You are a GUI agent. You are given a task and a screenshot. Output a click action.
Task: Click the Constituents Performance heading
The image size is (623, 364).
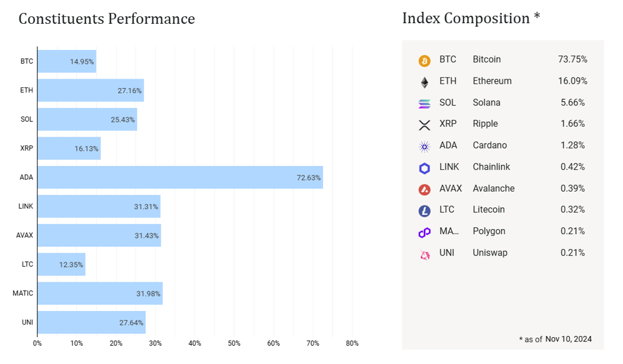tap(107, 19)
